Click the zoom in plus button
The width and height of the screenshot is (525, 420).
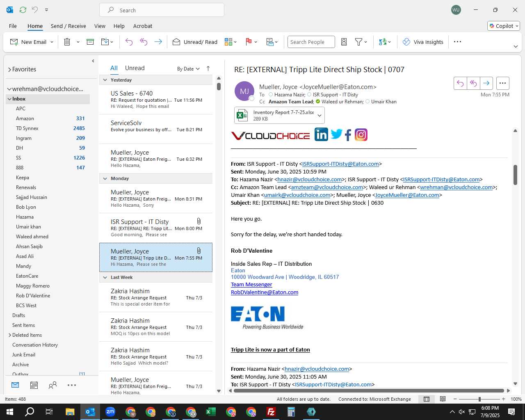tap(504, 399)
